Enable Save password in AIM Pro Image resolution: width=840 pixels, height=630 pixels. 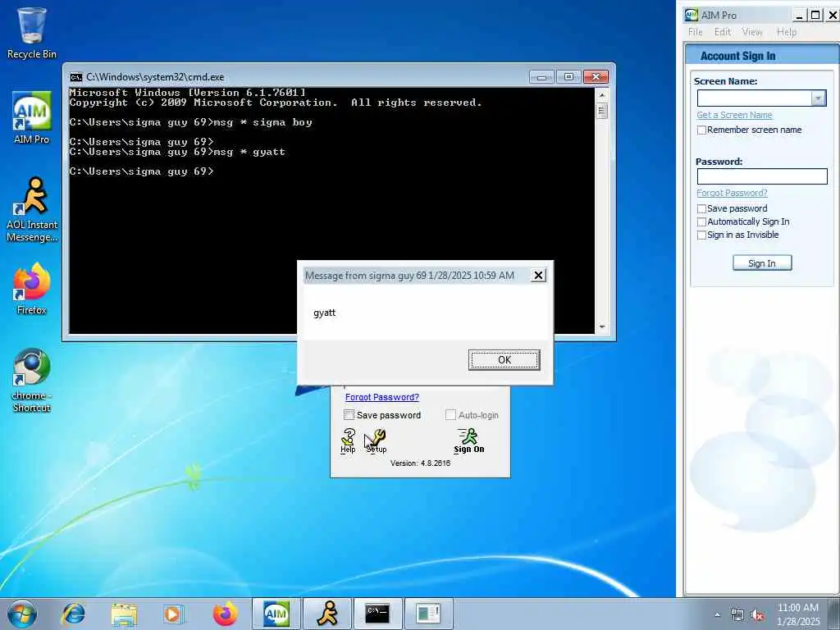pos(701,208)
